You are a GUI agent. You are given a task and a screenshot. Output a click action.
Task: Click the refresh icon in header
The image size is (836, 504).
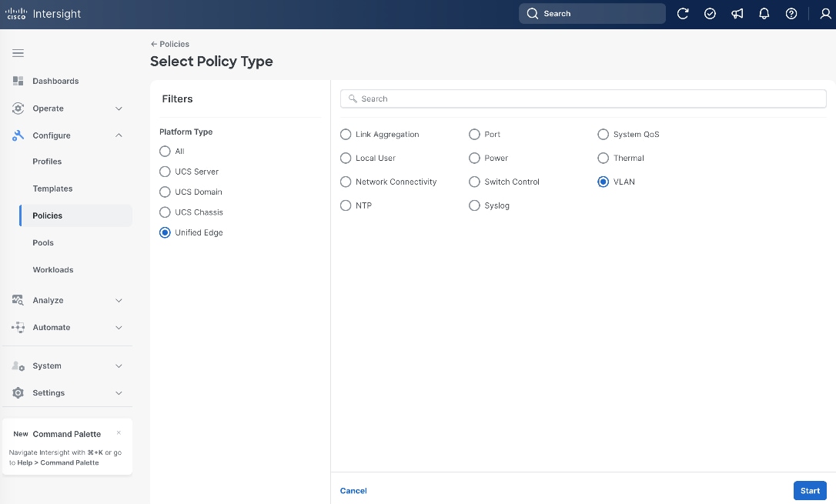tap(683, 14)
